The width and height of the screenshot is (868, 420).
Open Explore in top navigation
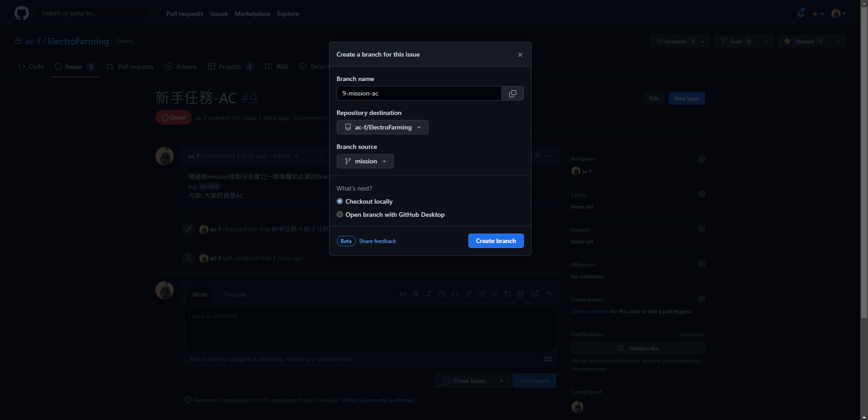[x=288, y=14]
